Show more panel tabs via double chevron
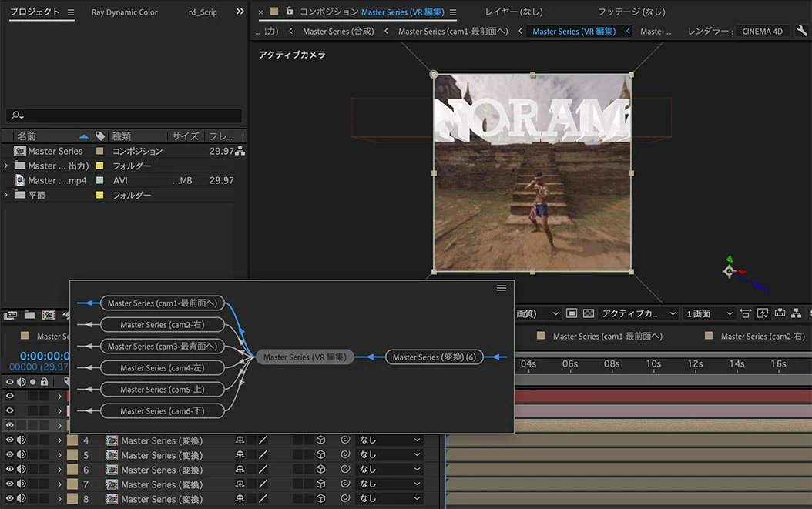The image size is (812, 509). tap(240, 11)
